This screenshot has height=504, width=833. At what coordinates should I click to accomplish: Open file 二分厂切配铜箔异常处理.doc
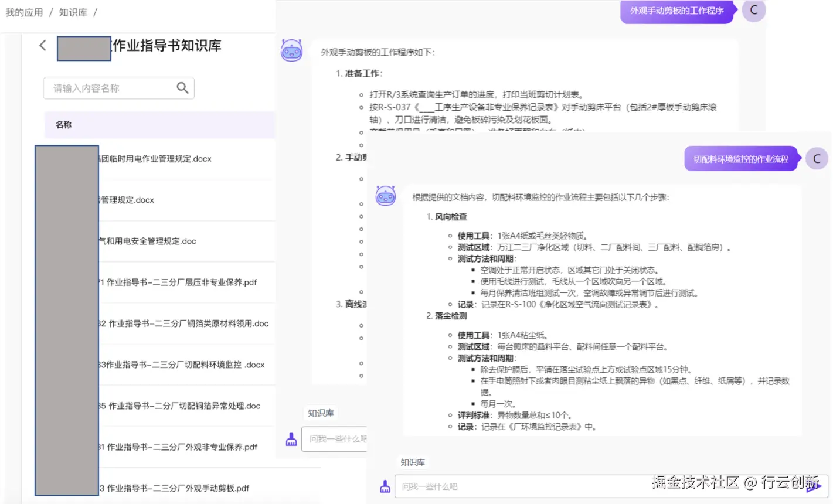click(179, 406)
